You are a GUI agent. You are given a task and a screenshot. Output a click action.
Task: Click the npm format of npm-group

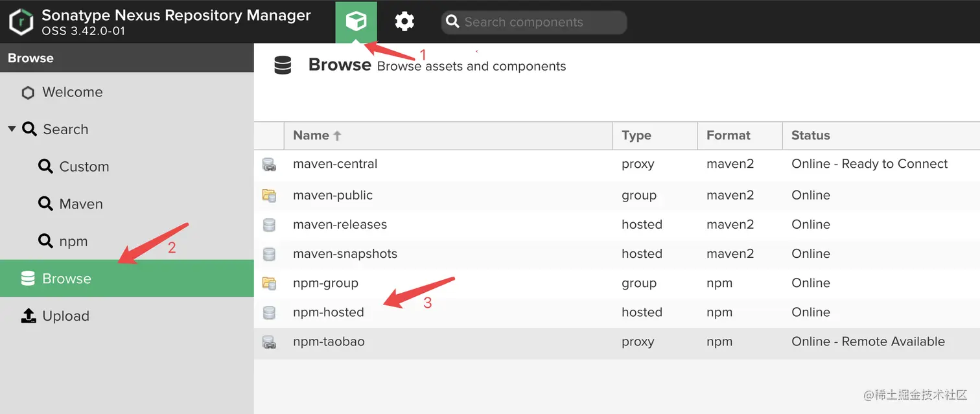coord(719,284)
